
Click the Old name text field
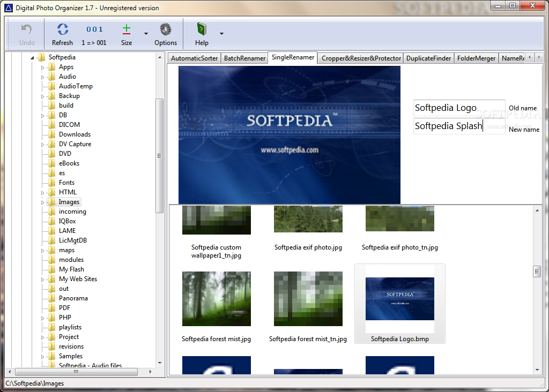click(459, 108)
